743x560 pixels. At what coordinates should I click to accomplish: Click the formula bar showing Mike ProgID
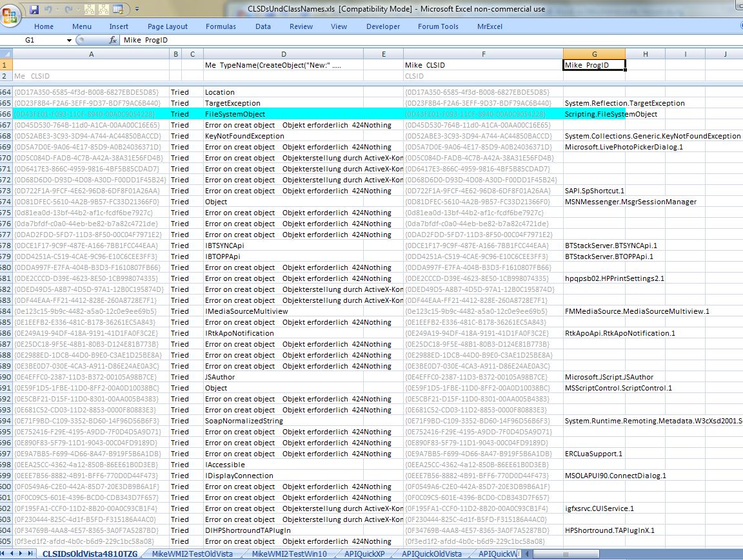click(x=430, y=40)
